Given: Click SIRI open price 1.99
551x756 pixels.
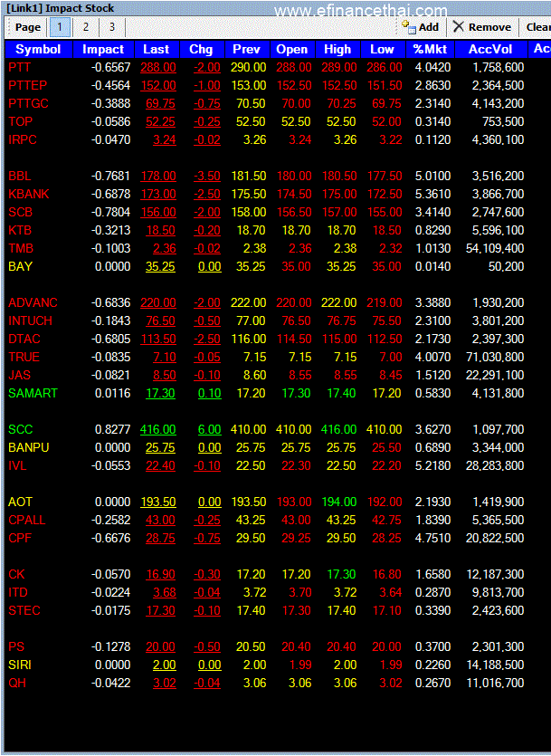Looking at the screenshot, I should 300,665.
